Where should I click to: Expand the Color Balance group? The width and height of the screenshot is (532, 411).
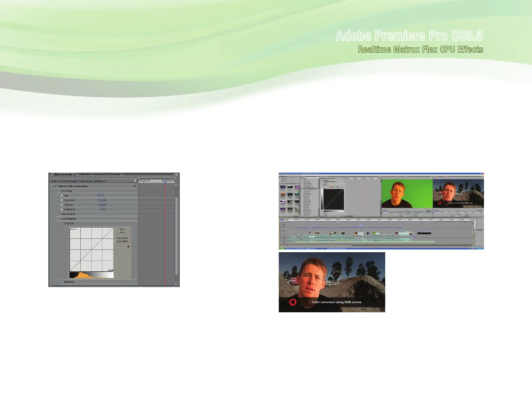pyautogui.click(x=55, y=214)
